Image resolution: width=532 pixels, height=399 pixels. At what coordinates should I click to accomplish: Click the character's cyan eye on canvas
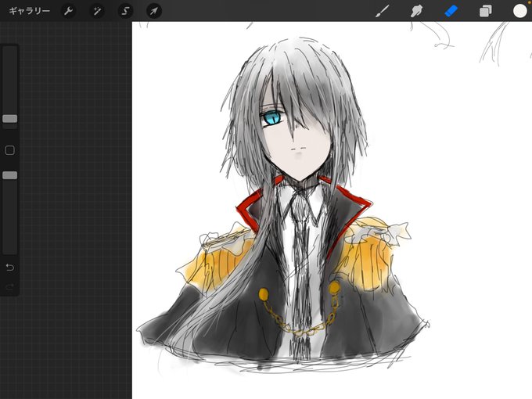coord(272,117)
